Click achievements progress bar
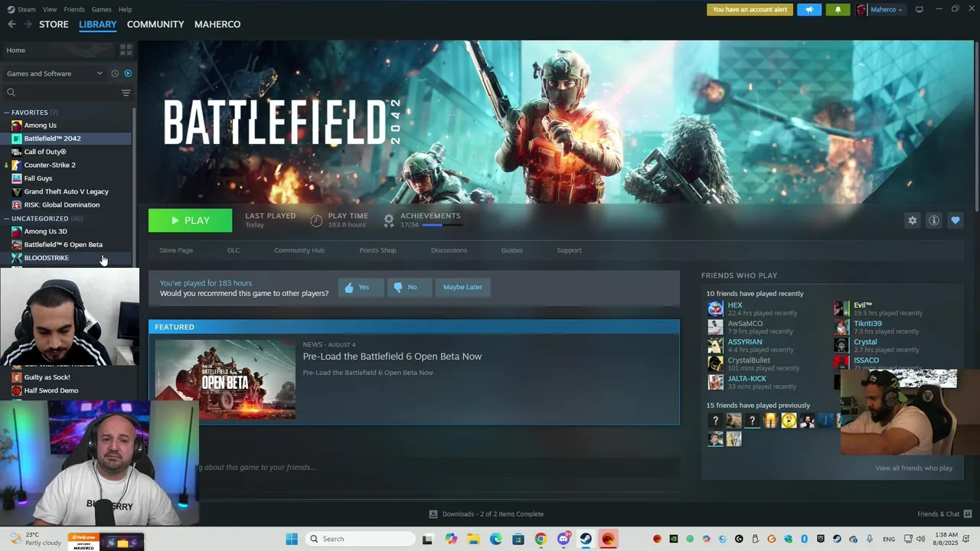 pyautogui.click(x=442, y=225)
